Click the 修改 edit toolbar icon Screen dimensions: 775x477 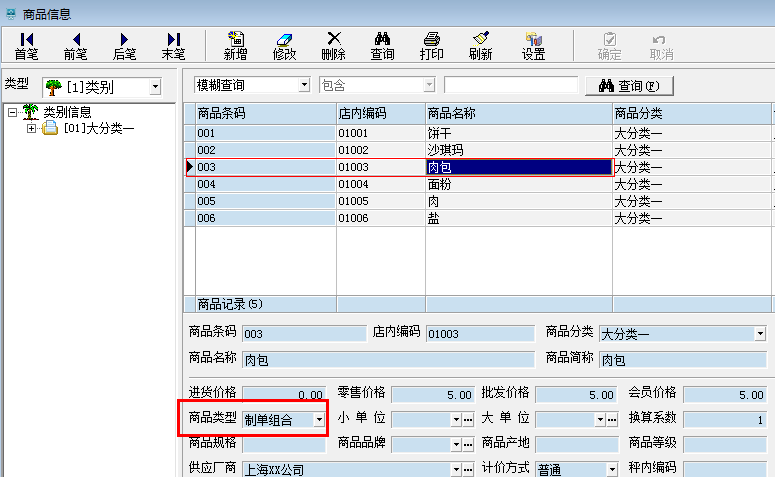284,46
